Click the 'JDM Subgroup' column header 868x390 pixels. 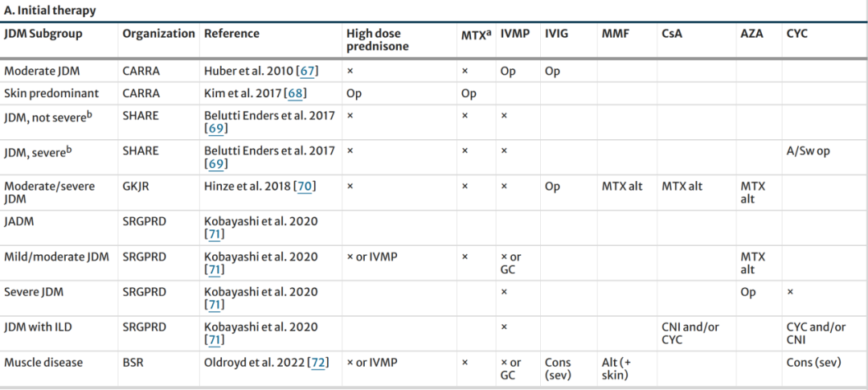(x=43, y=34)
